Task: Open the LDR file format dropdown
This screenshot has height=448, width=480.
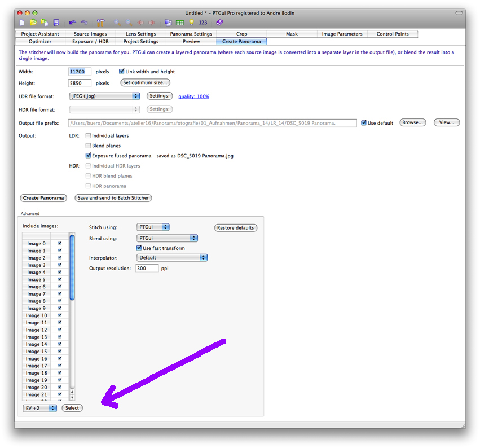Action: click(104, 96)
